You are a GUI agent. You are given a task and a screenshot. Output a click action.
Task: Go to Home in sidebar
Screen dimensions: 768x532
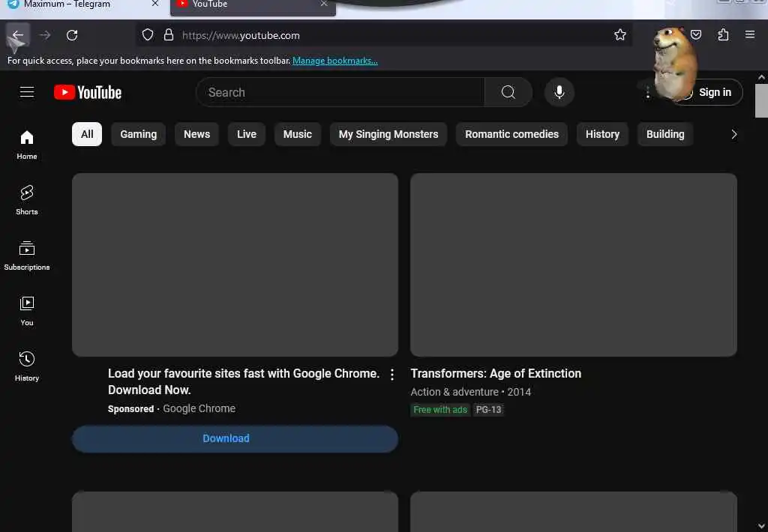click(x=27, y=145)
